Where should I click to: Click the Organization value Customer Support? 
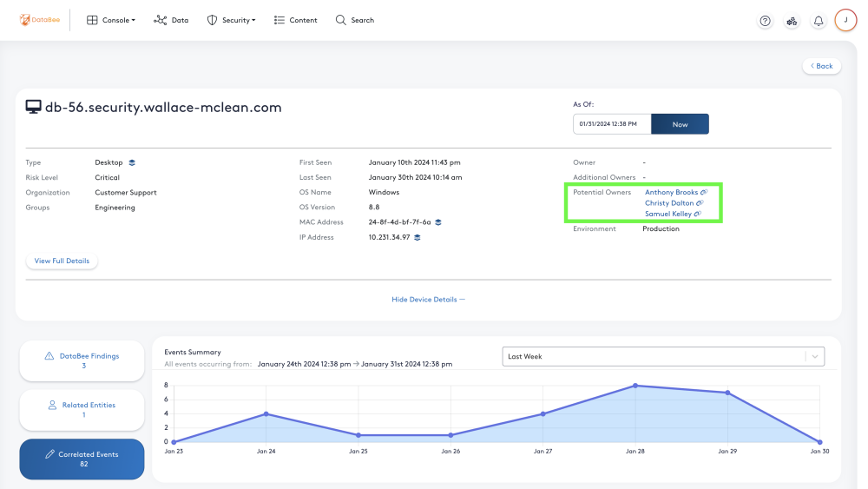(x=126, y=193)
